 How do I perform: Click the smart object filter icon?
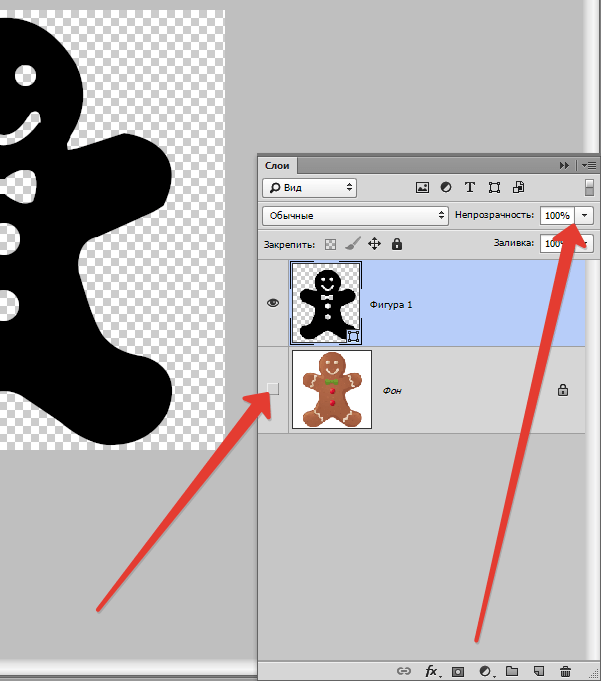pyautogui.click(x=518, y=187)
